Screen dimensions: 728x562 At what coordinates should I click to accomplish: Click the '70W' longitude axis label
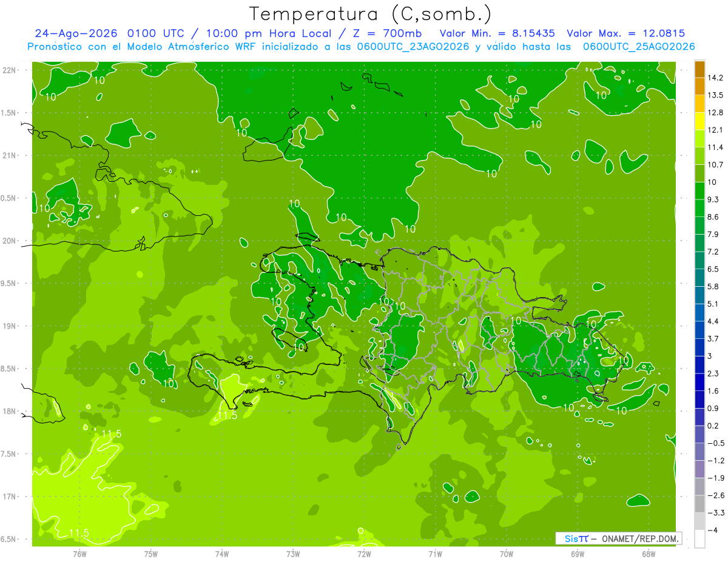click(x=507, y=554)
